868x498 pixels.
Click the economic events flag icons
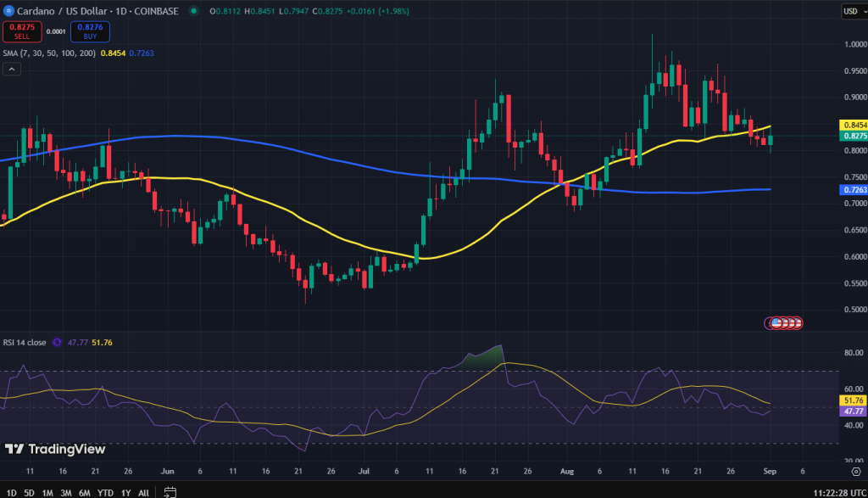(785, 323)
